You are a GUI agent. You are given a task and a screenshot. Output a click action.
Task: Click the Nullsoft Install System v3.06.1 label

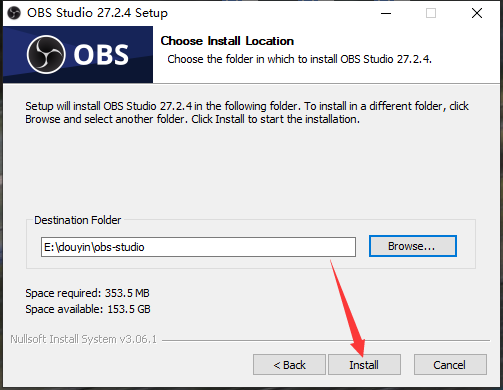tap(83, 339)
